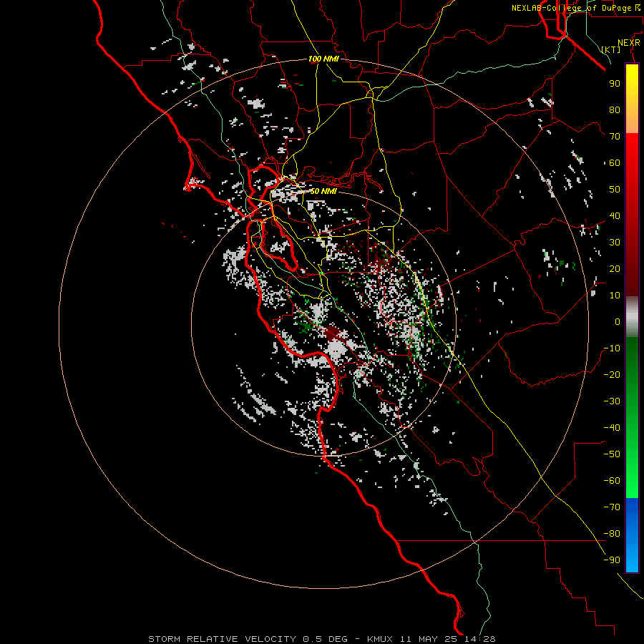Viewport: 644px width, 644px height.
Task: Click the positive '20' scale value
Action: [x=615, y=268]
